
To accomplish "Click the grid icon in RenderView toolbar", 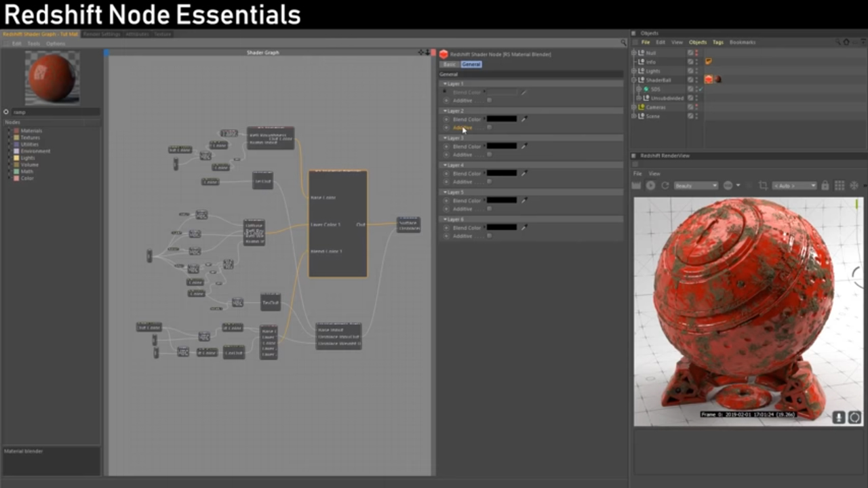I will point(840,186).
